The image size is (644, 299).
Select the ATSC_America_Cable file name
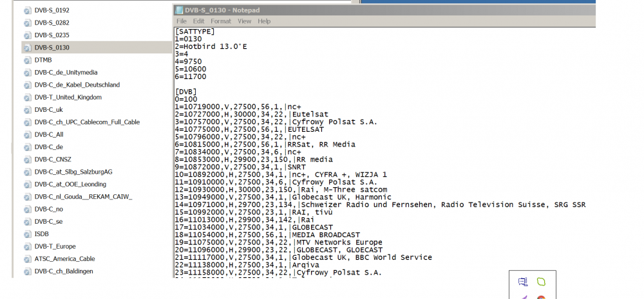[64, 259]
